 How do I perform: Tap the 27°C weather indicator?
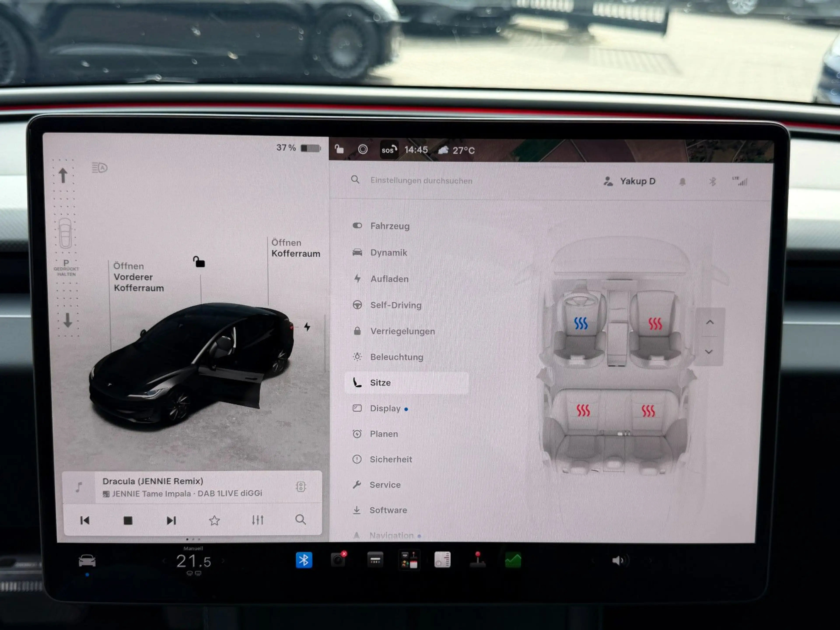(456, 150)
